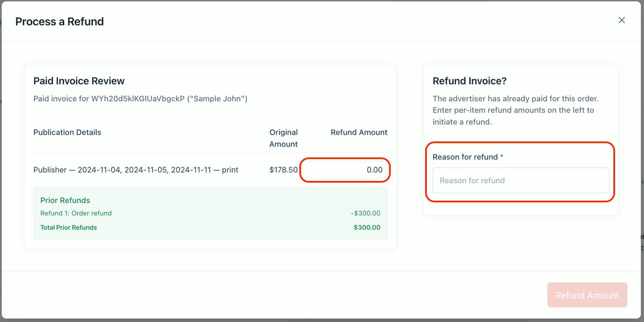The width and height of the screenshot is (644, 322).
Task: Click the Refund Invoice? heading
Action: tap(470, 81)
